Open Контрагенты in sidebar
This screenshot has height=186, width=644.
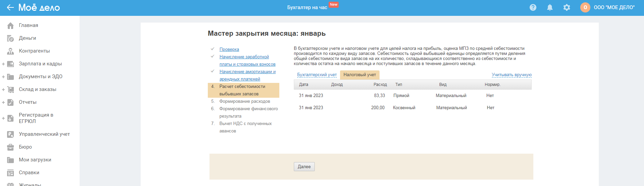[x=34, y=51]
